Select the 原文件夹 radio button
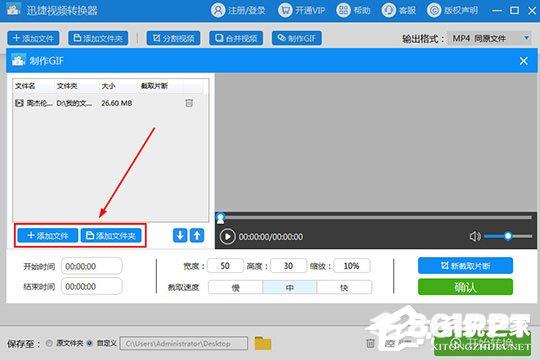Image resolution: width=540 pixels, height=360 pixels. coord(49,343)
